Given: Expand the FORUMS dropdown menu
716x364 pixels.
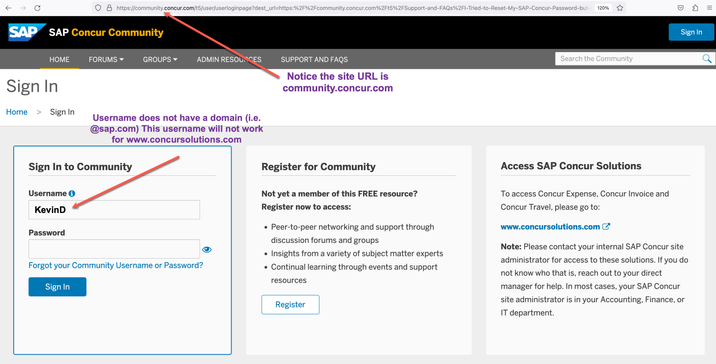Looking at the screenshot, I should coord(106,59).
